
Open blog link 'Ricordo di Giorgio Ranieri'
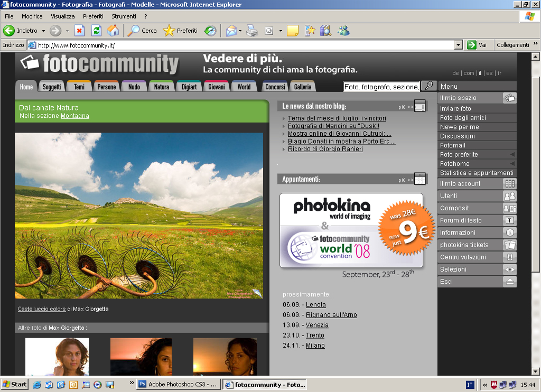[x=325, y=149]
